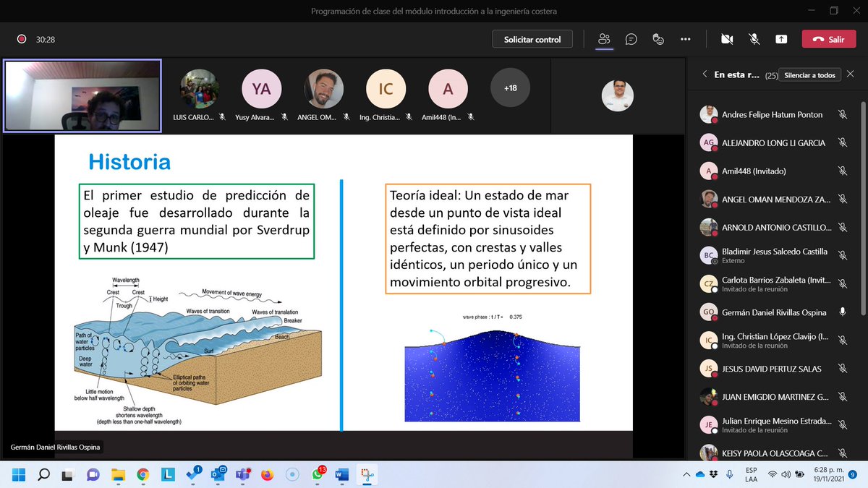Open Google Chrome from taskbar

click(x=142, y=475)
